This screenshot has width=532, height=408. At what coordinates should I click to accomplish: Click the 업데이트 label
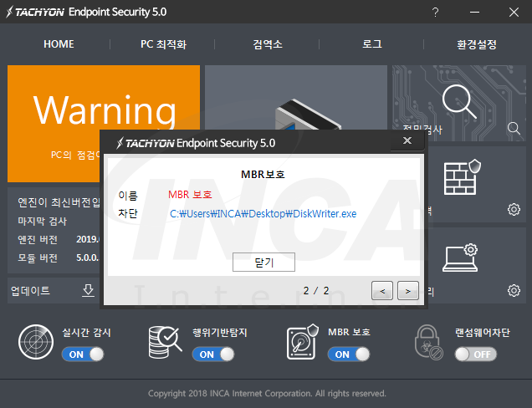click(x=31, y=291)
